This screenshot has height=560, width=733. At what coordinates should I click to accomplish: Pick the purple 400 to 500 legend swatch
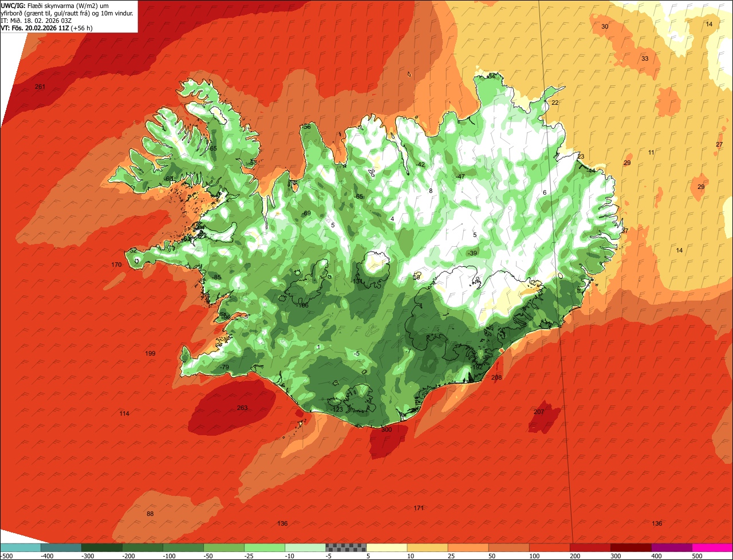pos(671,547)
